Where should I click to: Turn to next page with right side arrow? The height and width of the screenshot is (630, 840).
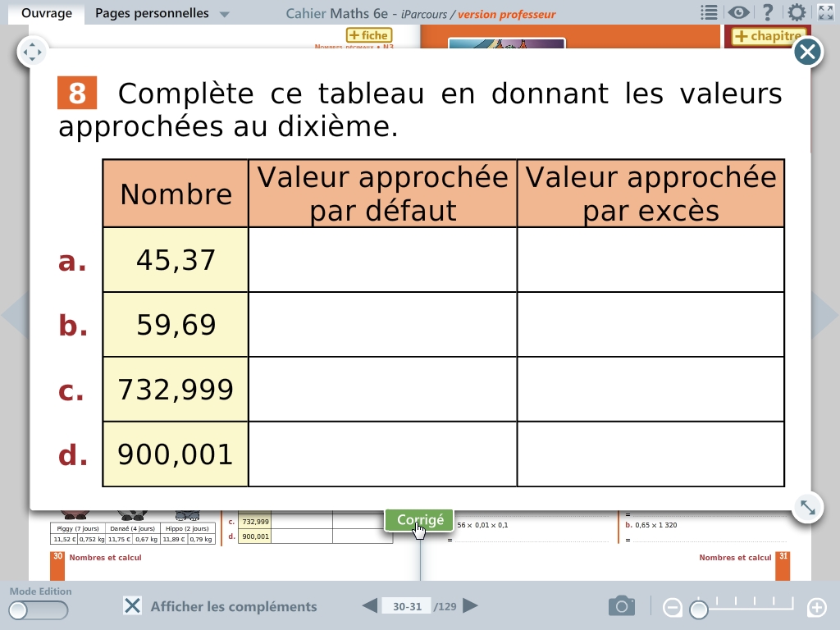tap(825, 315)
